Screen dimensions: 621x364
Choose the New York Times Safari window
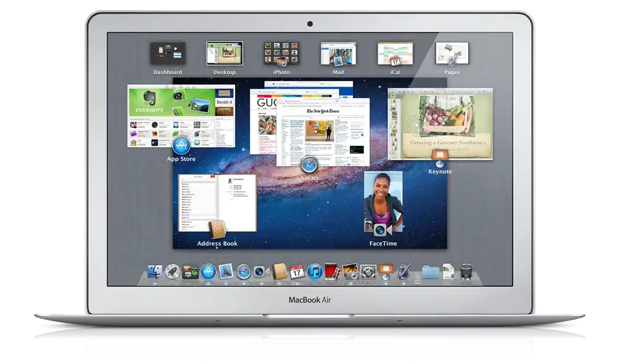click(323, 133)
